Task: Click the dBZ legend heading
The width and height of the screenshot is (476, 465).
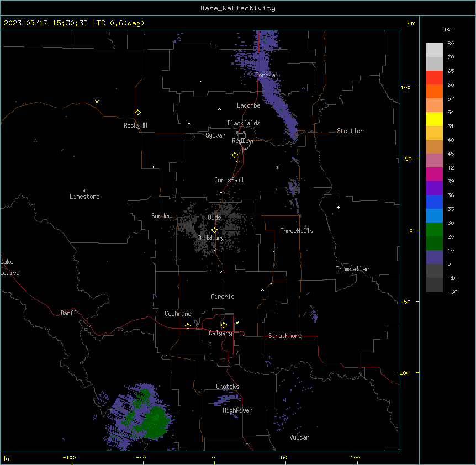Action: point(447,29)
